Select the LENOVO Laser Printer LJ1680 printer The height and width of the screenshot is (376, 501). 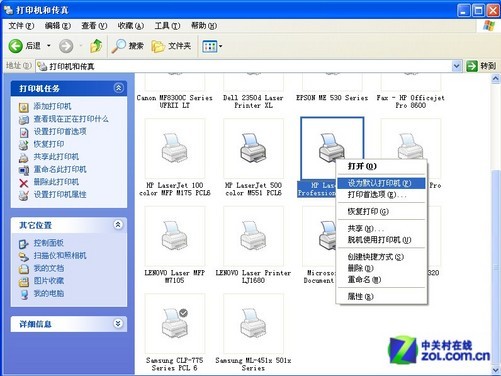(253, 236)
